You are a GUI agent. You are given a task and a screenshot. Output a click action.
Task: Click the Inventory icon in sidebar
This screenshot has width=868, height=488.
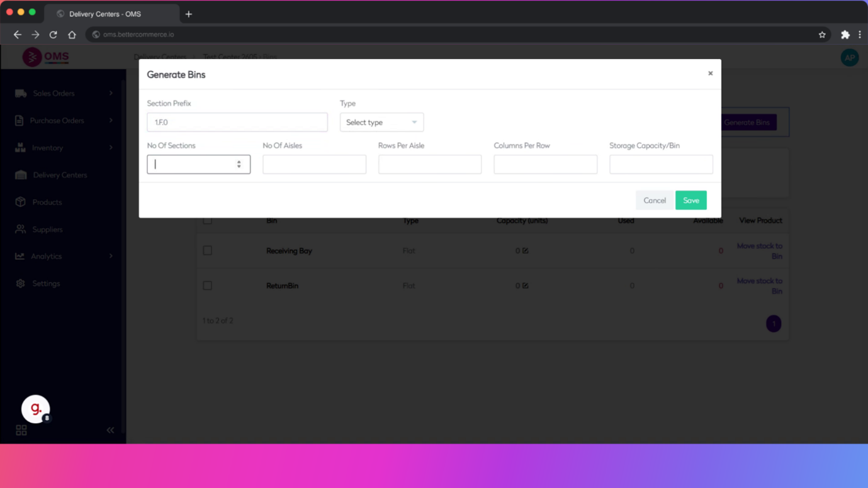pos(20,148)
